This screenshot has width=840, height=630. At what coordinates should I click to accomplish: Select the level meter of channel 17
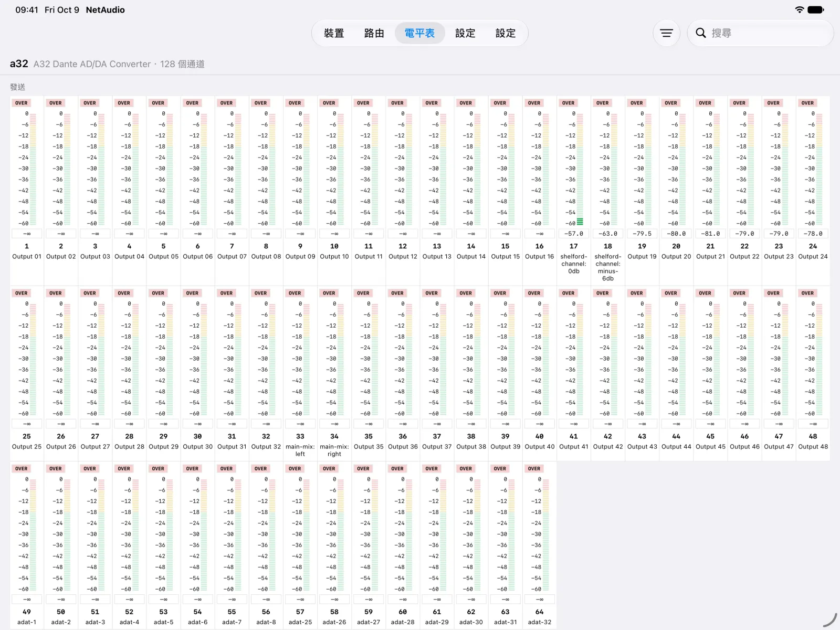[580, 169]
